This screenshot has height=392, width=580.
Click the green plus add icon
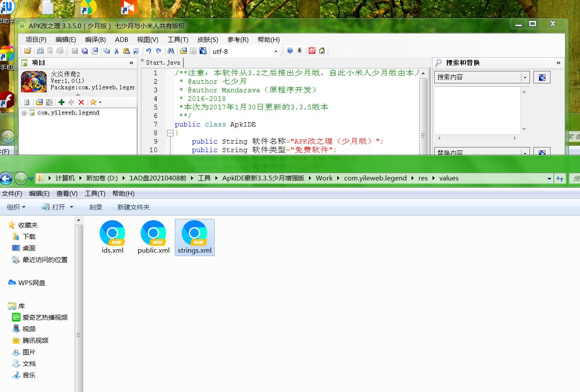62,102
